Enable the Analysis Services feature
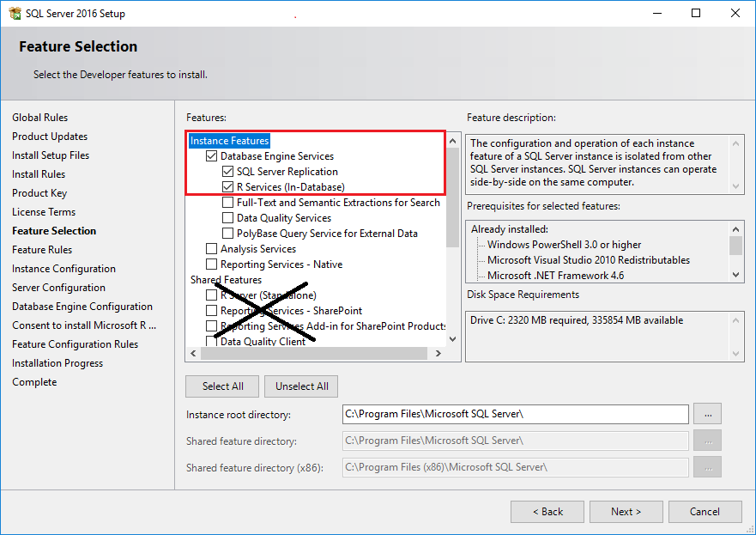The width and height of the screenshot is (756, 535). tap(210, 248)
